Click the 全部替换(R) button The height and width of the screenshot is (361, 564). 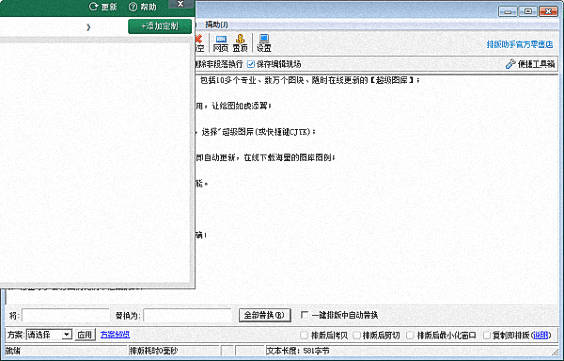pos(265,315)
